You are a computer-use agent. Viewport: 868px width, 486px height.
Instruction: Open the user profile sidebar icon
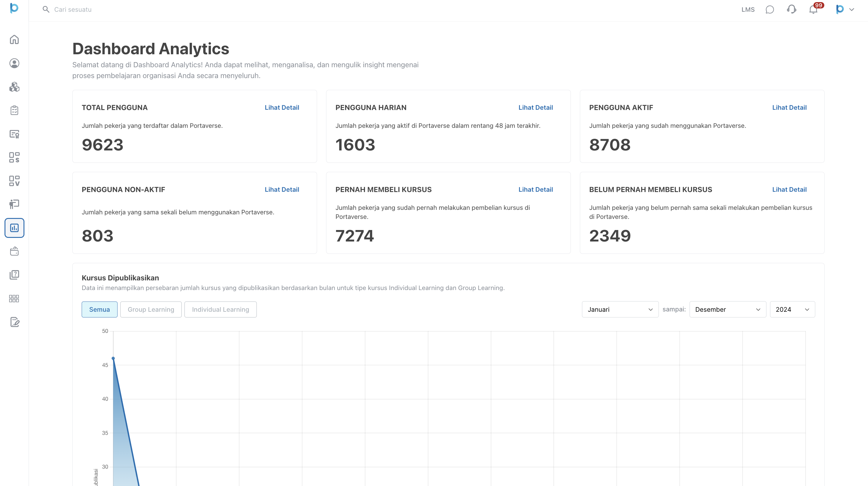(14, 63)
